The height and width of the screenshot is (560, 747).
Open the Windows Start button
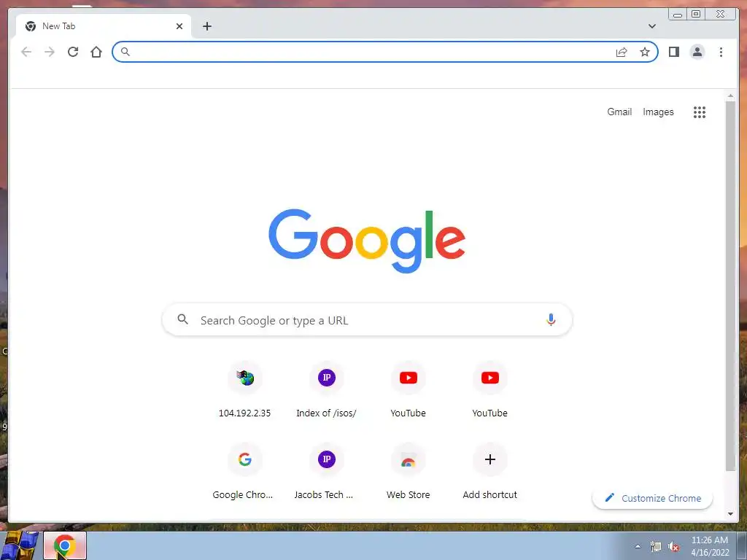click(x=20, y=546)
